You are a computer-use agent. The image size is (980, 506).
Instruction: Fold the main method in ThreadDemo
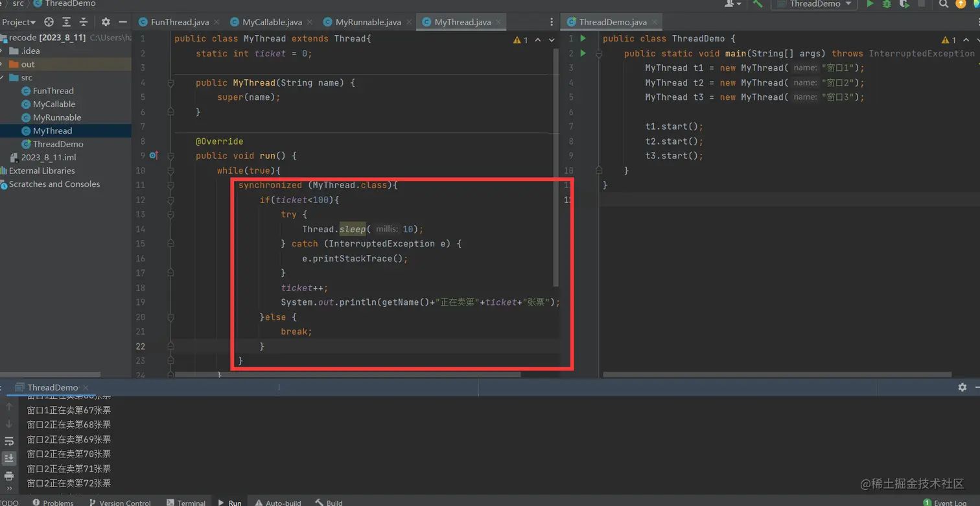coord(598,53)
